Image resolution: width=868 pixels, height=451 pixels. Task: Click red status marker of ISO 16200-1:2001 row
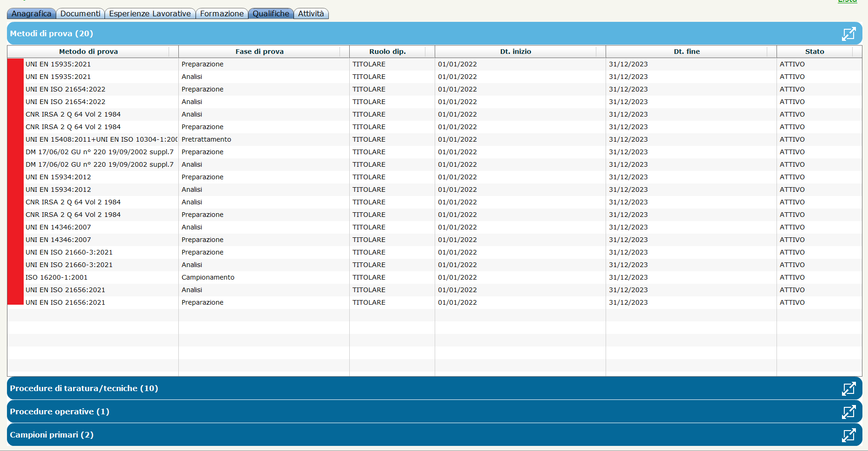15,277
